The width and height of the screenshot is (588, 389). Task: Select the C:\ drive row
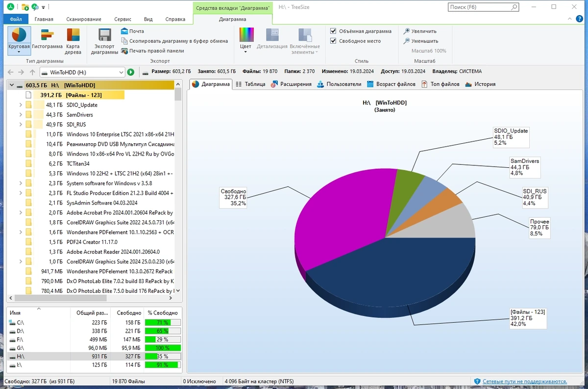[x=94, y=322]
